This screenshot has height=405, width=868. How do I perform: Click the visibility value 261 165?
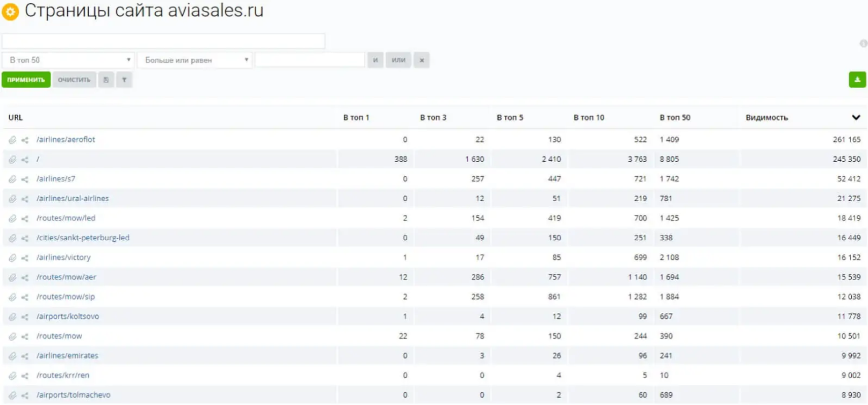847,139
